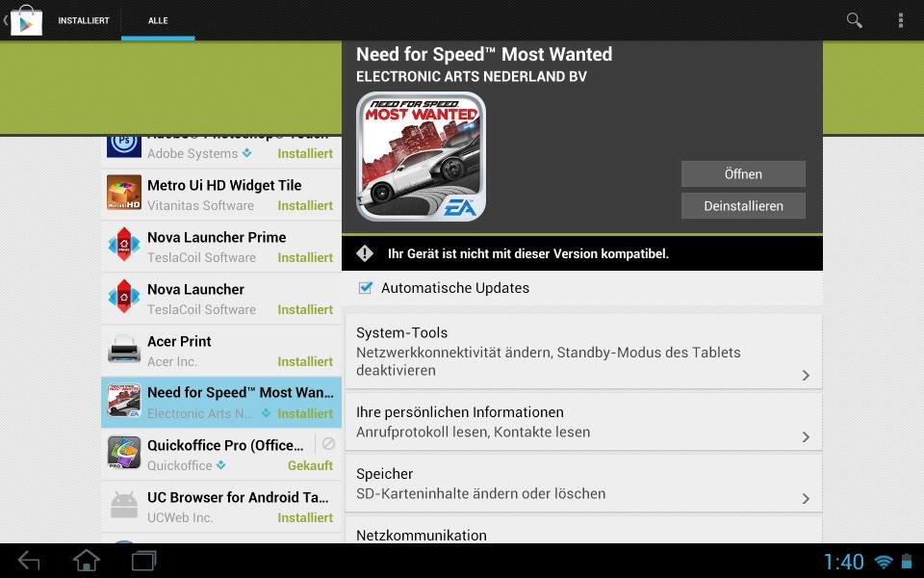Tap the Vitanitas Software developer name
The height and width of the screenshot is (578, 924).
pos(200,205)
